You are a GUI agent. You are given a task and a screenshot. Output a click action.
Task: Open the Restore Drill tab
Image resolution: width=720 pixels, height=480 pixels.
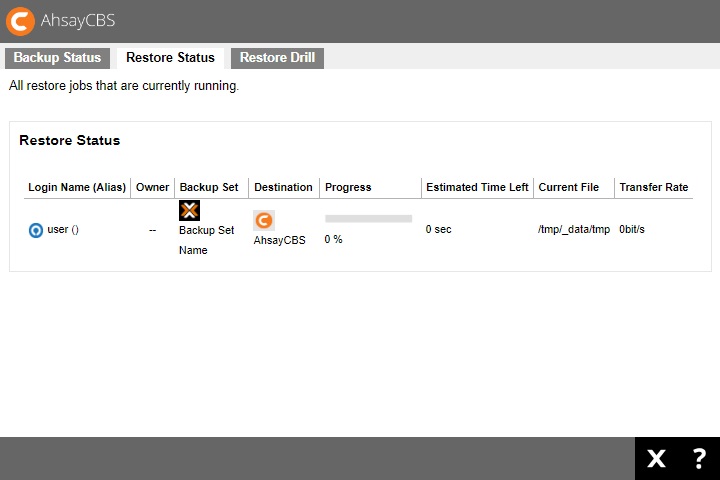[x=277, y=58]
